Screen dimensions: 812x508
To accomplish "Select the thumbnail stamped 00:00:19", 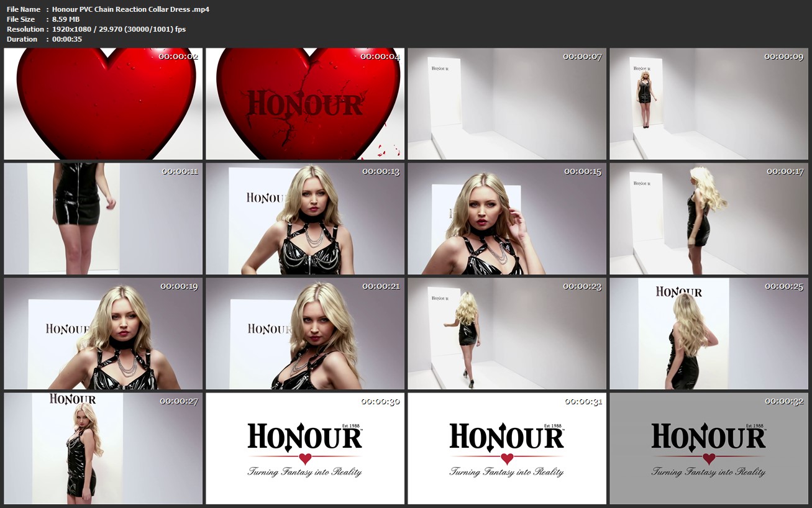I will coord(103,333).
